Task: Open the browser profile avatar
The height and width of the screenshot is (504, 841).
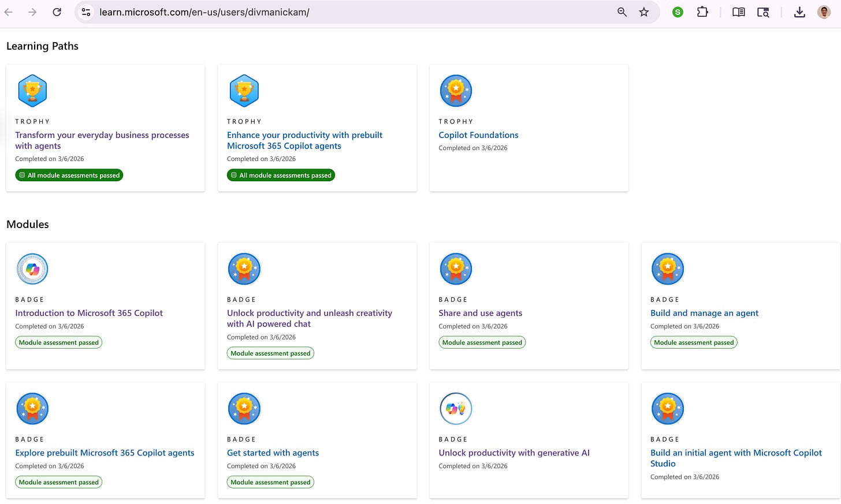Action: [824, 12]
